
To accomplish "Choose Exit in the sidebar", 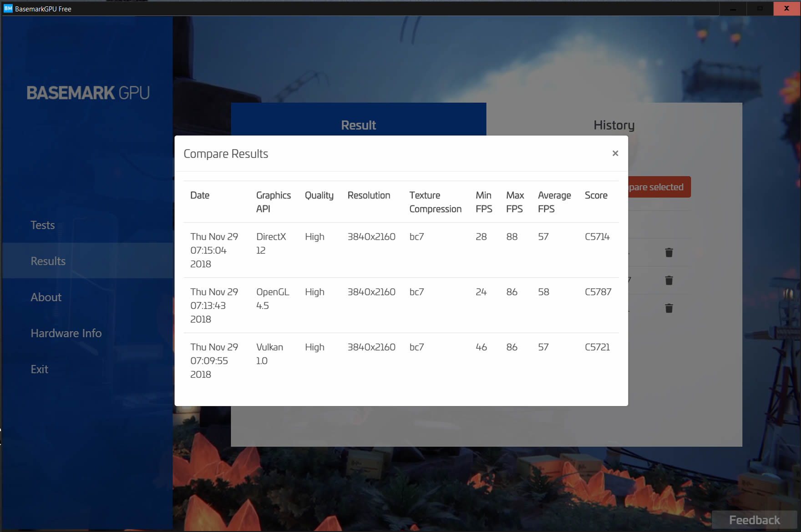I will click(39, 369).
